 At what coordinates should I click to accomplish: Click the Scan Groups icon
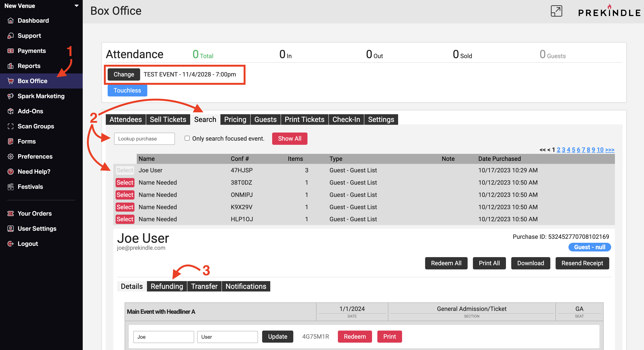(x=11, y=126)
